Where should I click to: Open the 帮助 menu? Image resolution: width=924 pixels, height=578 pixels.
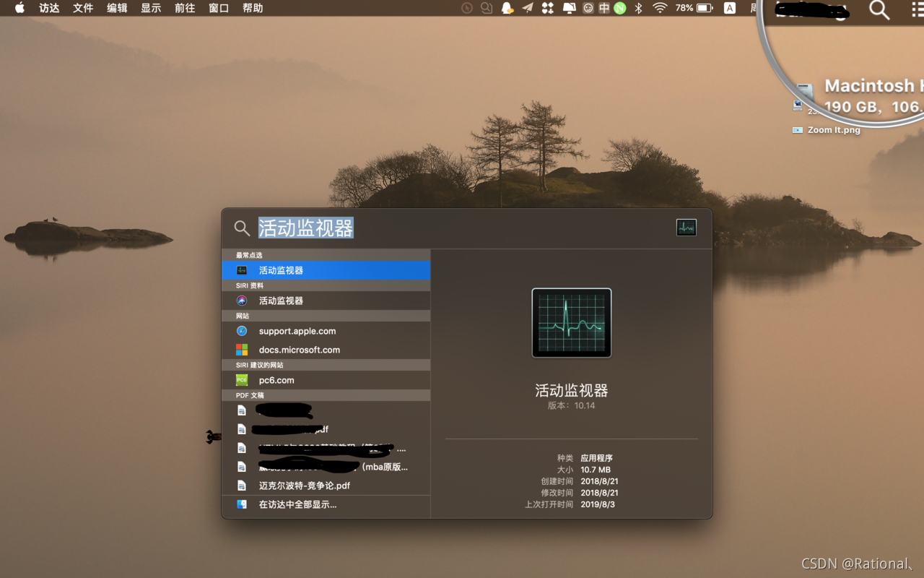253,8
